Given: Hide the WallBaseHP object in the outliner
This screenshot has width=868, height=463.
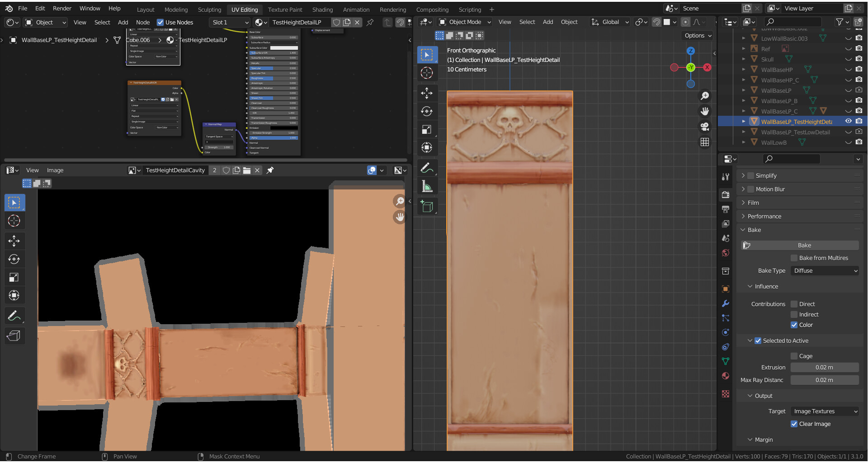Looking at the screenshot, I should (848, 69).
